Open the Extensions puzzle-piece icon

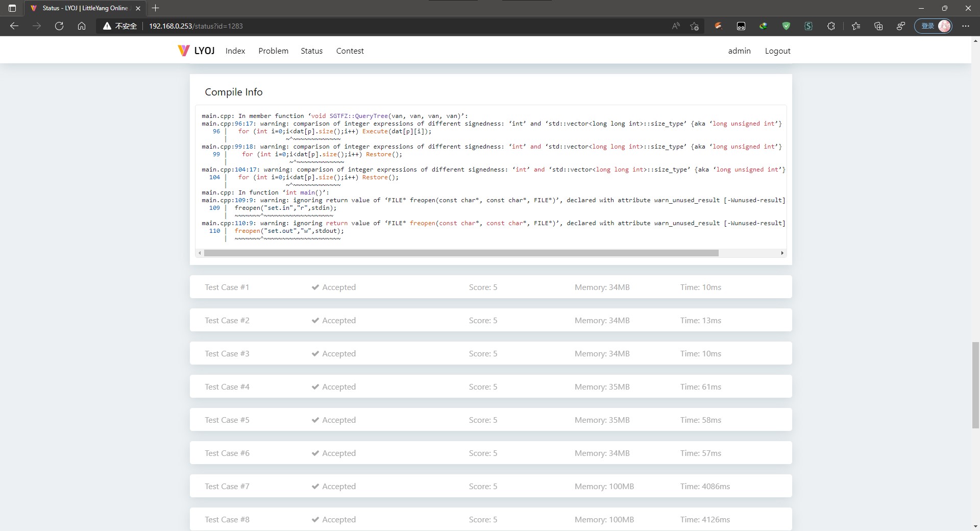click(x=830, y=26)
